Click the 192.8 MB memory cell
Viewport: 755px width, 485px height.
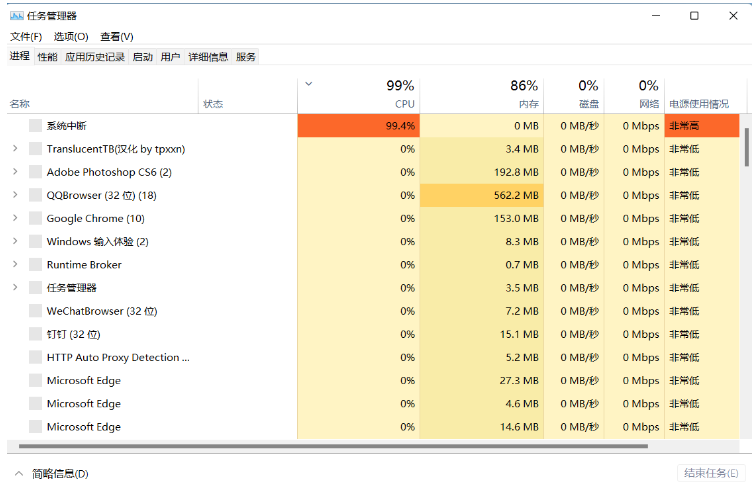pos(482,172)
